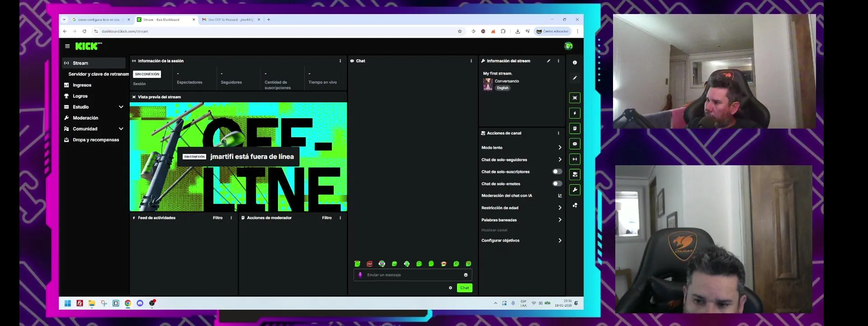Screen dimensions: 868x326
Task: Toggle the stream preview capture widget icon
Action: click(x=575, y=98)
